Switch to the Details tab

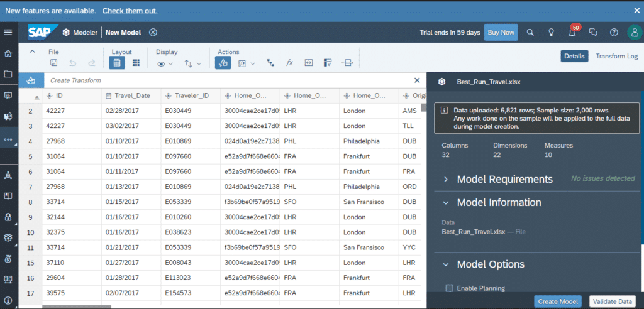[574, 57]
